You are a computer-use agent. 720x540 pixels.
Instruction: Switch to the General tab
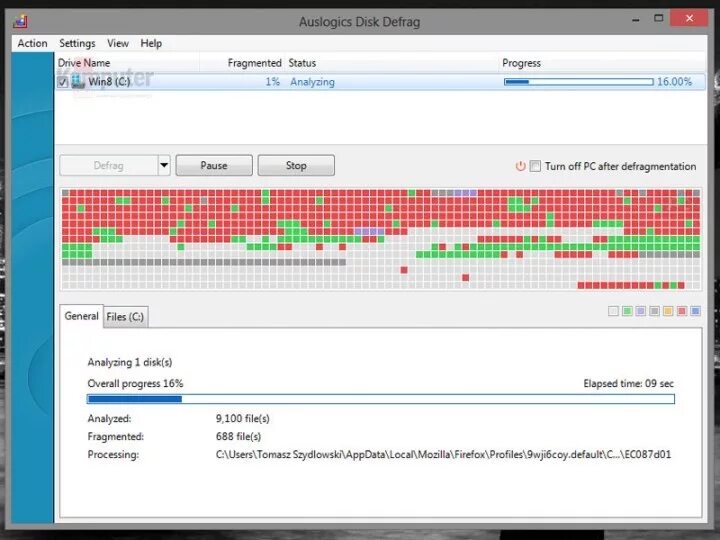click(81, 316)
